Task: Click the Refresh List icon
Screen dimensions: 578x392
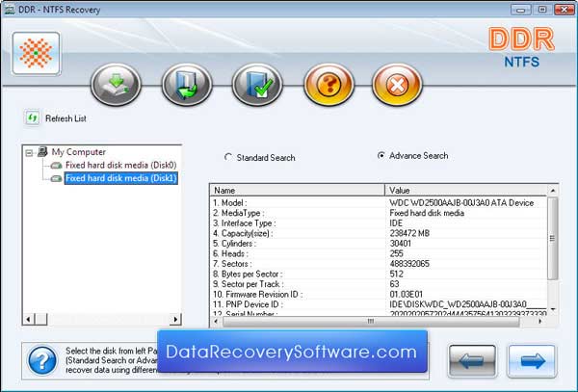Action: click(x=33, y=118)
